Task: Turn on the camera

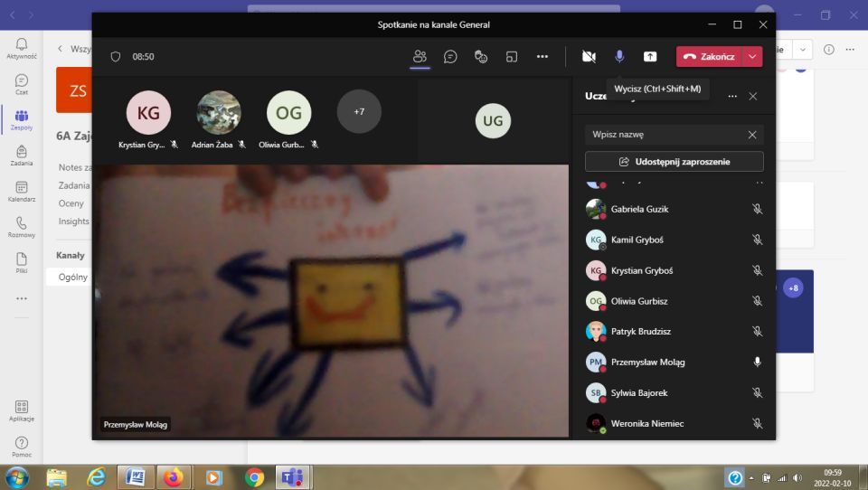Action: (589, 56)
